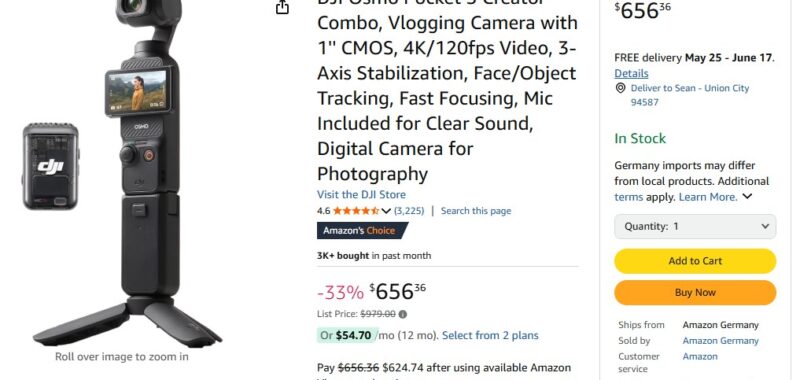Click the Buy Now button
The height and width of the screenshot is (380, 800).
pyautogui.click(x=695, y=293)
